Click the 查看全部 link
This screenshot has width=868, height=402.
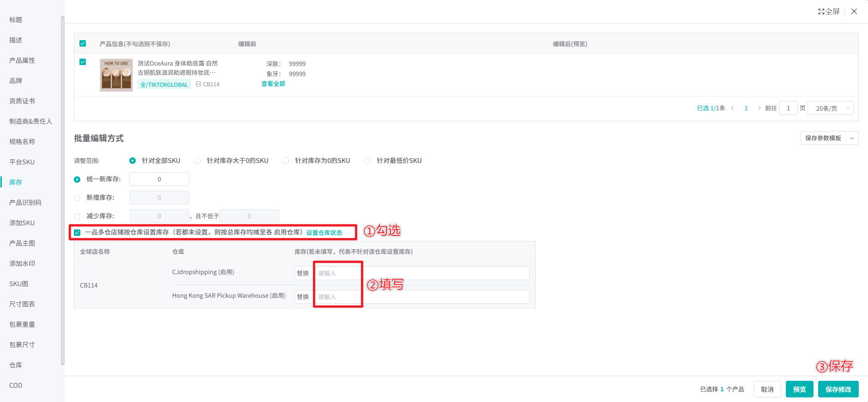[x=273, y=84]
